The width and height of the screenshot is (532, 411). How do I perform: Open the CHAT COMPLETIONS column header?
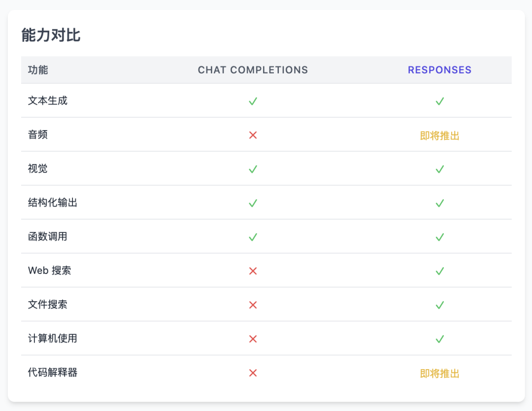pos(253,70)
